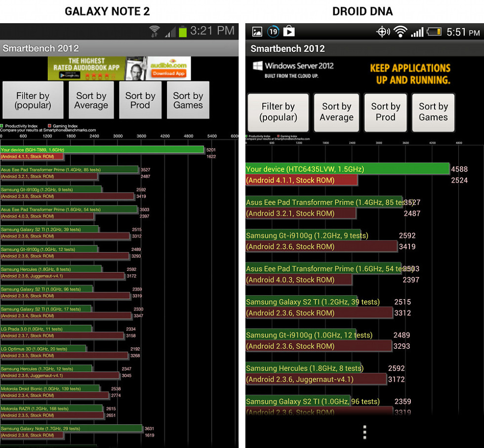This screenshot has width=484, height=448.
Task: Tap Sort by Average on Galaxy Note 2
Action: coord(91,100)
